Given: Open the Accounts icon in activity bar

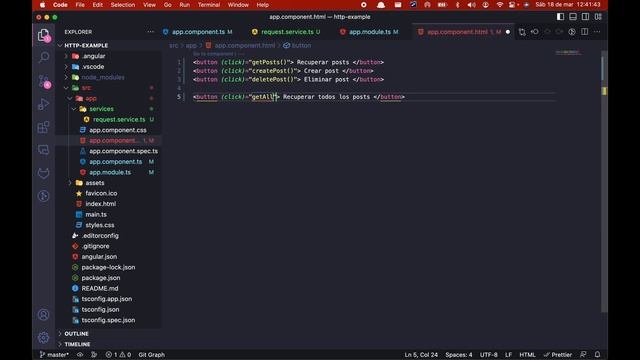Looking at the screenshot, I should pos(44,315).
